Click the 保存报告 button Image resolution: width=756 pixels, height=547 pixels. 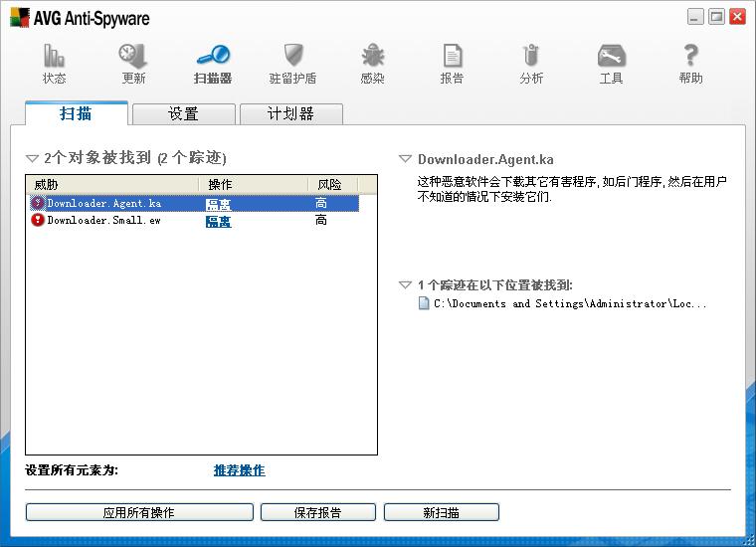[317, 512]
